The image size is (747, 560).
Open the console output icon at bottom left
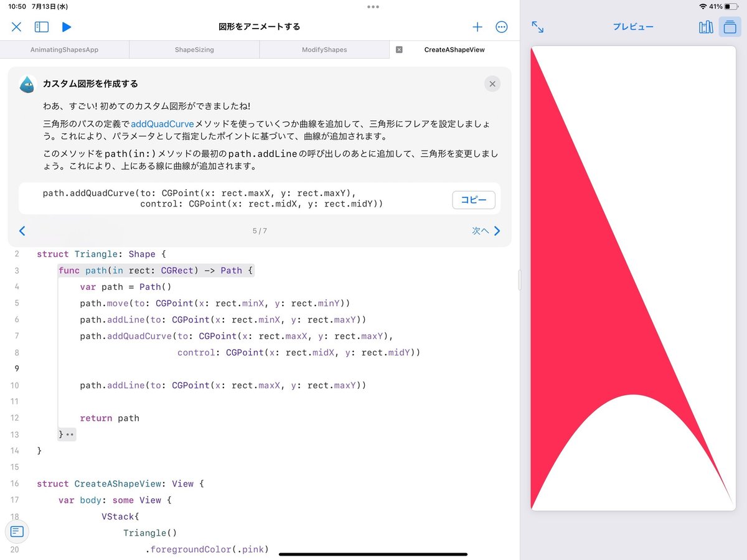click(17, 531)
